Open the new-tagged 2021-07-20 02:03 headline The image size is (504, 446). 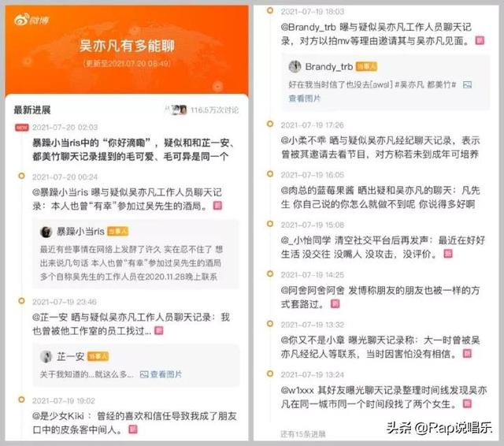click(133, 150)
